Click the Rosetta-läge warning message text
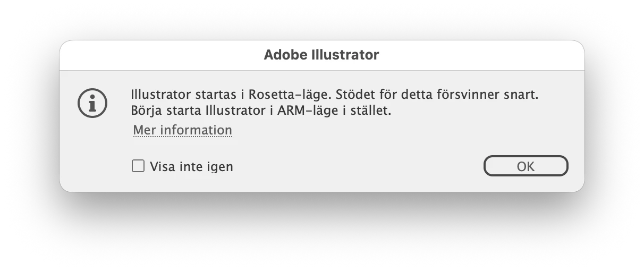644x271 pixels. click(335, 103)
